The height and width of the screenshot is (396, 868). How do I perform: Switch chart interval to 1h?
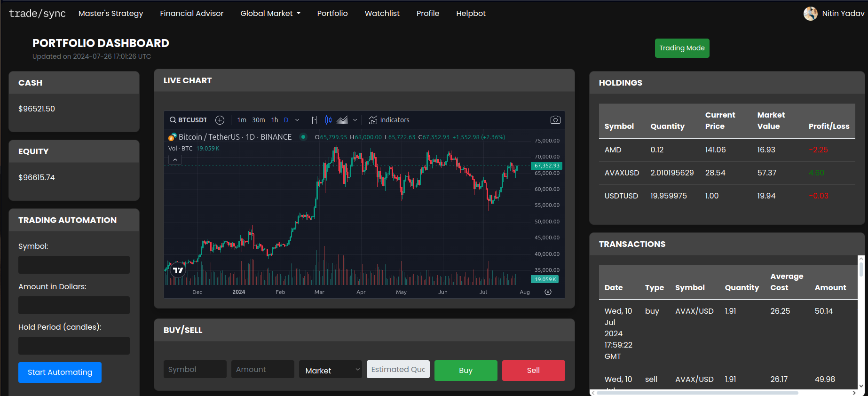click(x=275, y=120)
